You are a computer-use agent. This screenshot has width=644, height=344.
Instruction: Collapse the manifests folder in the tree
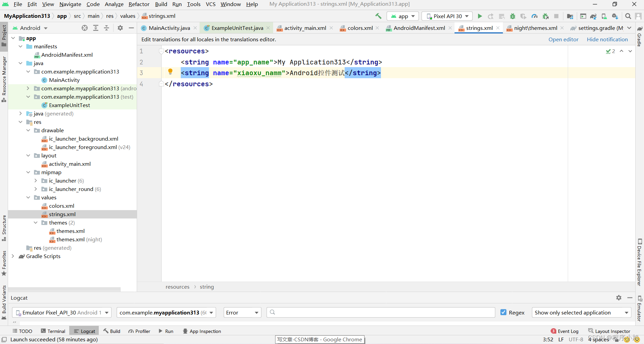coord(20,46)
